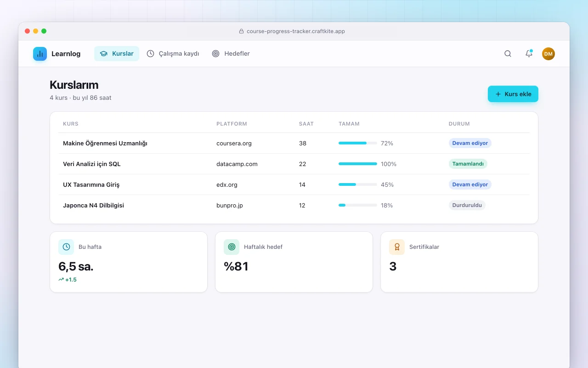The image size is (588, 368).
Task: Click platform edx.org
Action: 227,184
